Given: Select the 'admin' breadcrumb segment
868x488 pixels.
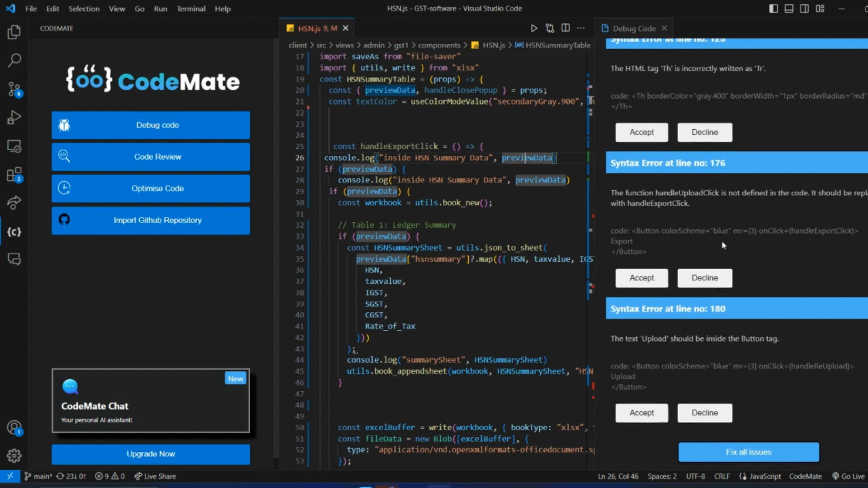Looking at the screenshot, I should tap(374, 45).
